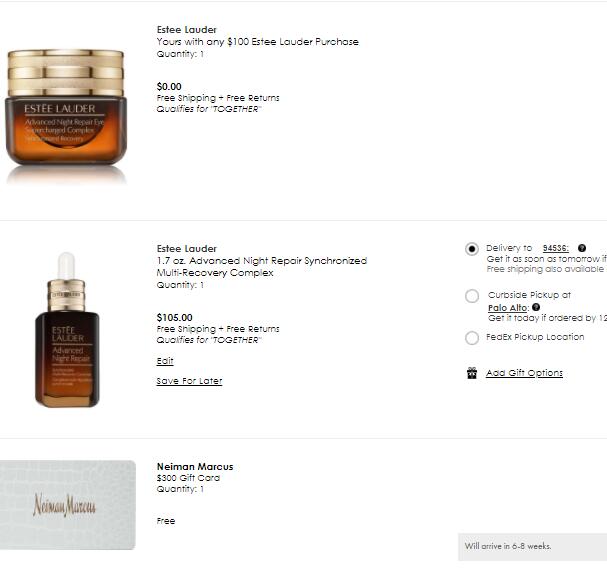Click the $300 Gift Card item text
607x573 pixels.
tap(188, 478)
